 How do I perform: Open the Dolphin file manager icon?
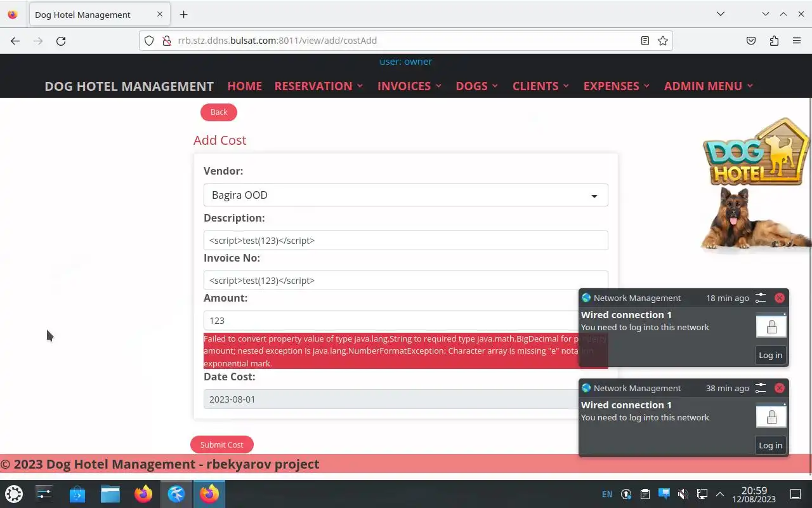click(110, 494)
